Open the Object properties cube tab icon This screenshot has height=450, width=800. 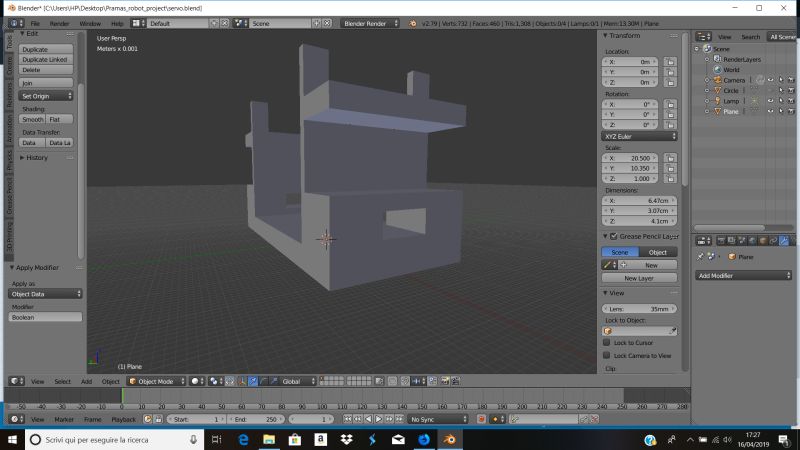tap(763, 241)
